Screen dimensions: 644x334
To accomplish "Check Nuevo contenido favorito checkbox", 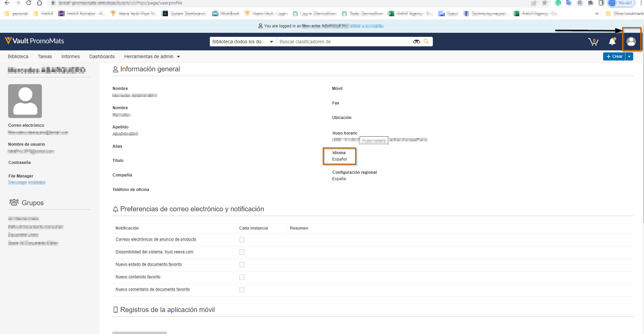I will (x=242, y=277).
